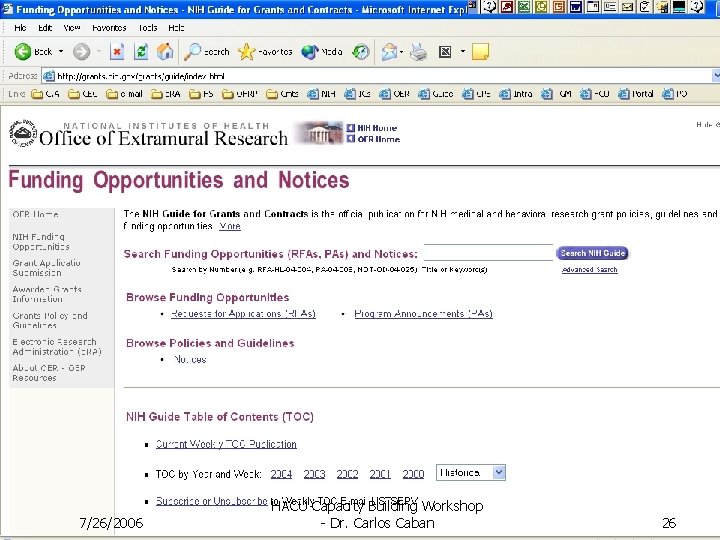720x540 pixels.
Task: Expand the Mail dropdown arrow
Action: [402, 51]
